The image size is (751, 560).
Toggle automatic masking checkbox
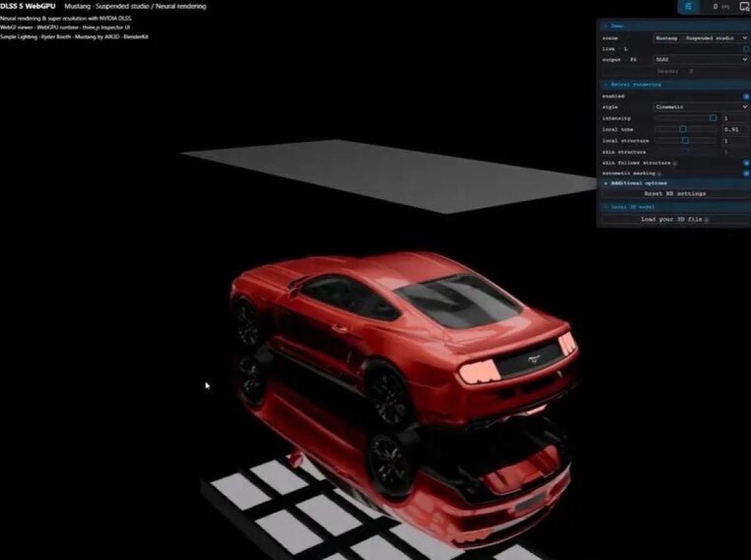coord(746,173)
